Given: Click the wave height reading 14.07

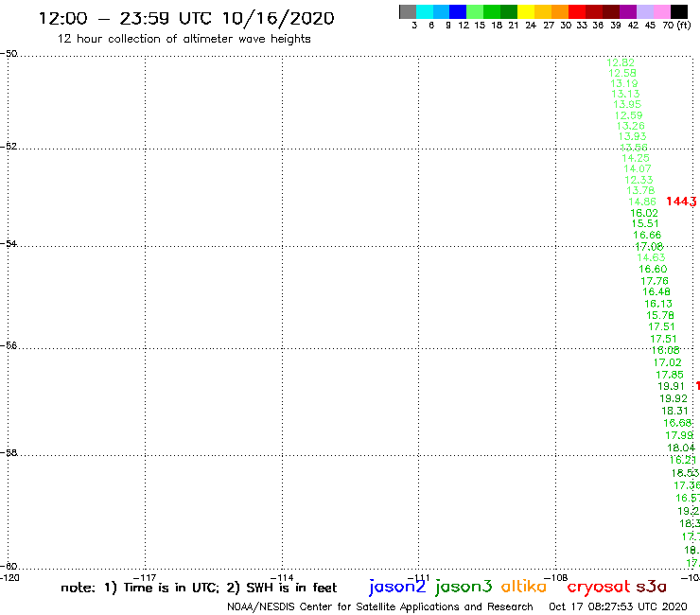Looking at the screenshot, I should click(638, 168).
